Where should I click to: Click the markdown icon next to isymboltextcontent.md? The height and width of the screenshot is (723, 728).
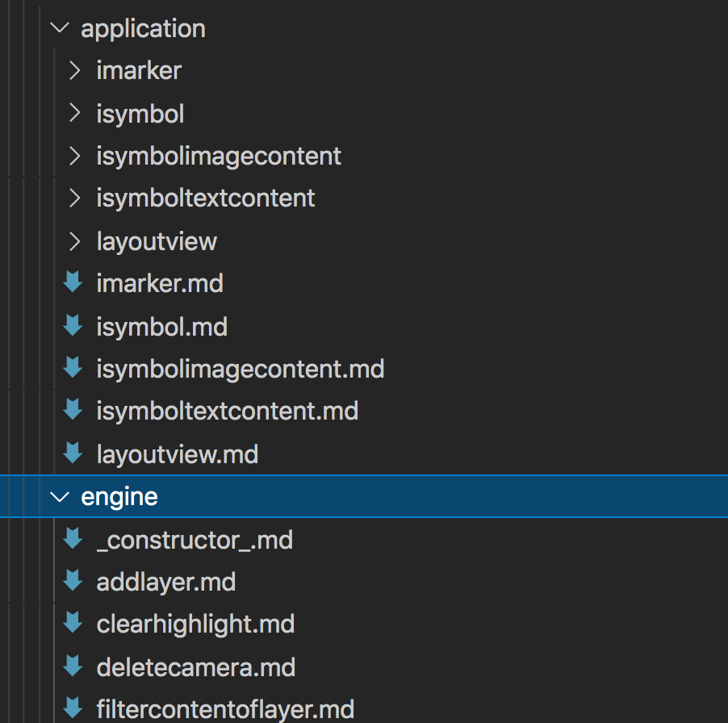click(x=73, y=409)
